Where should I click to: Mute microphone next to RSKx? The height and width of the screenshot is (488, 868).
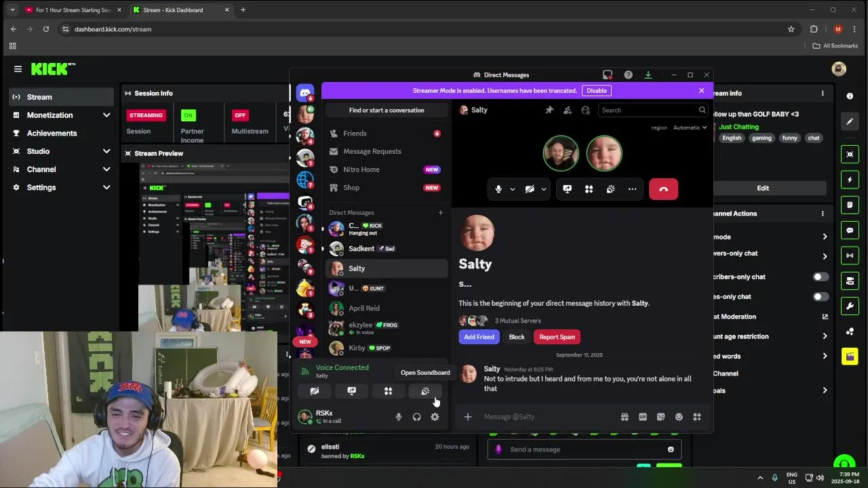pos(399,417)
